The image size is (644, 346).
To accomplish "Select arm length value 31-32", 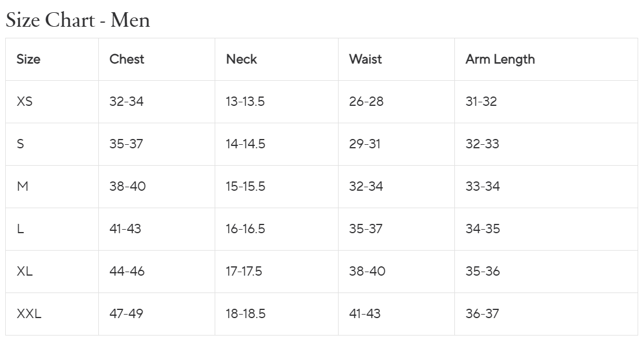I will click(481, 102).
